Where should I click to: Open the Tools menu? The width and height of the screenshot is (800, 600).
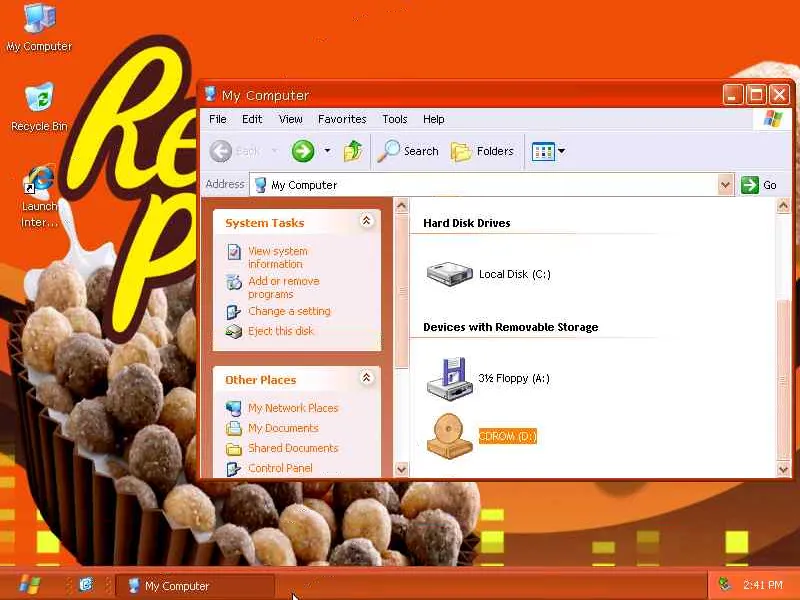click(395, 119)
